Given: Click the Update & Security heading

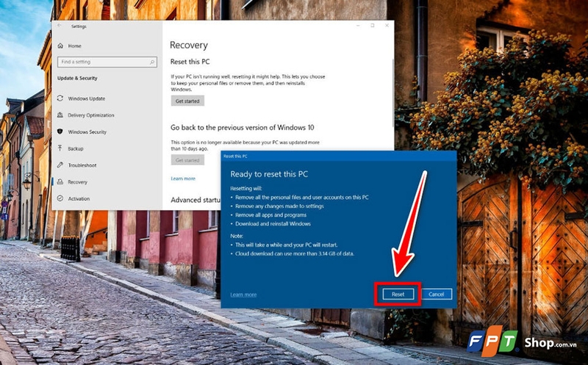Looking at the screenshot, I should pos(77,78).
